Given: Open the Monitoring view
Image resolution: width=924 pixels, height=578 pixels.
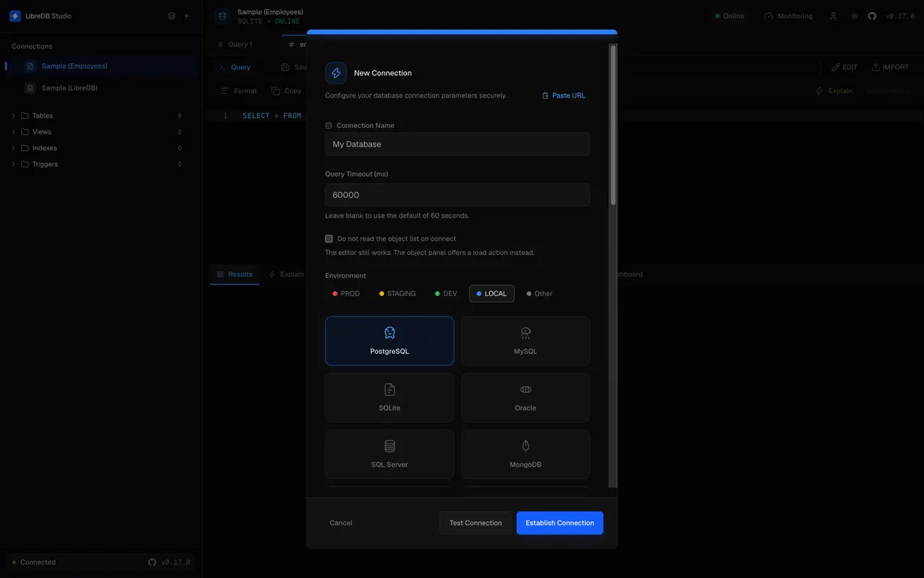Looking at the screenshot, I should point(788,16).
